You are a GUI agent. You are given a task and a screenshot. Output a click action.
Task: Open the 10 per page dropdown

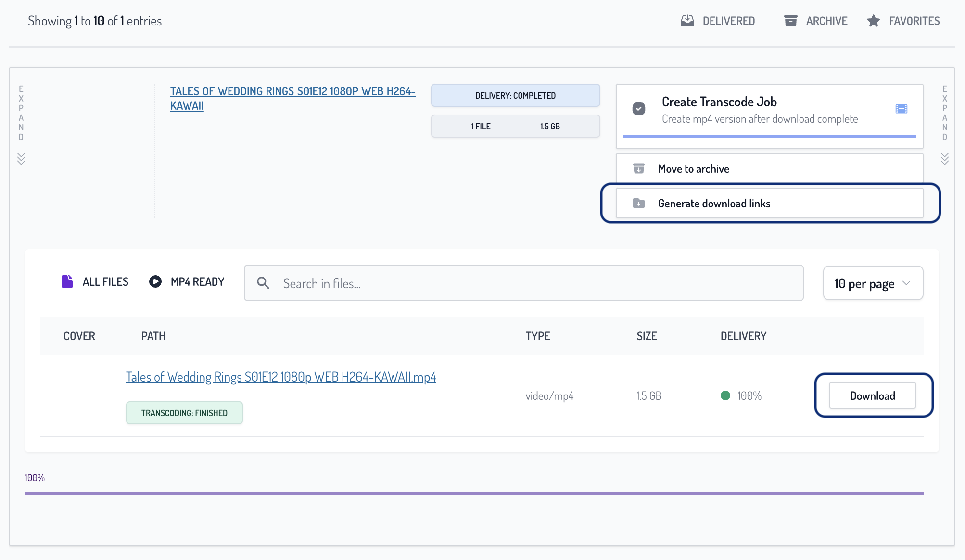click(x=873, y=283)
